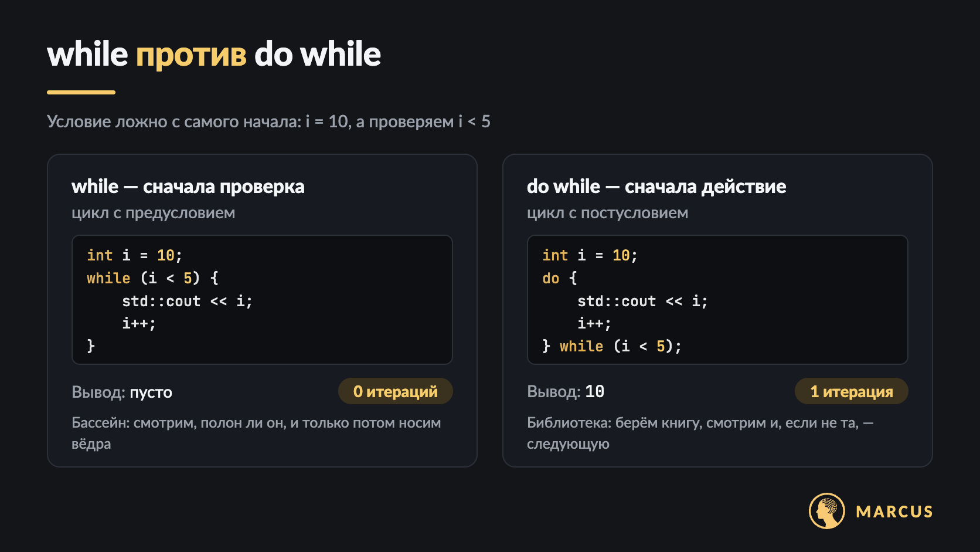
Task: Click the heading "do while — сначала действие"
Action: point(656,187)
